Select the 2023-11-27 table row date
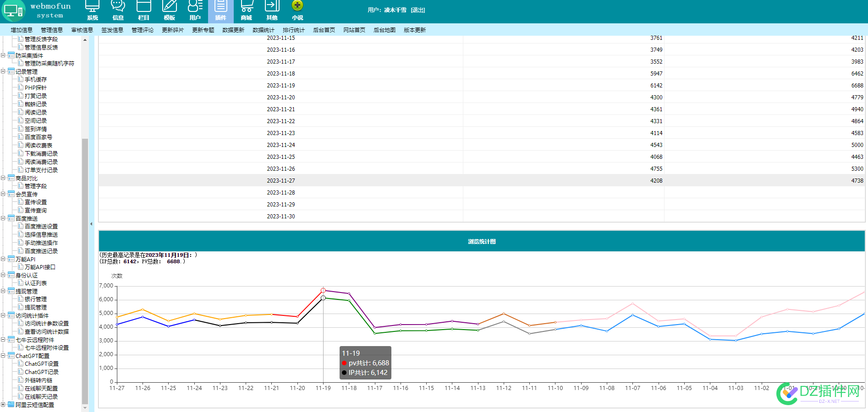 281,180
